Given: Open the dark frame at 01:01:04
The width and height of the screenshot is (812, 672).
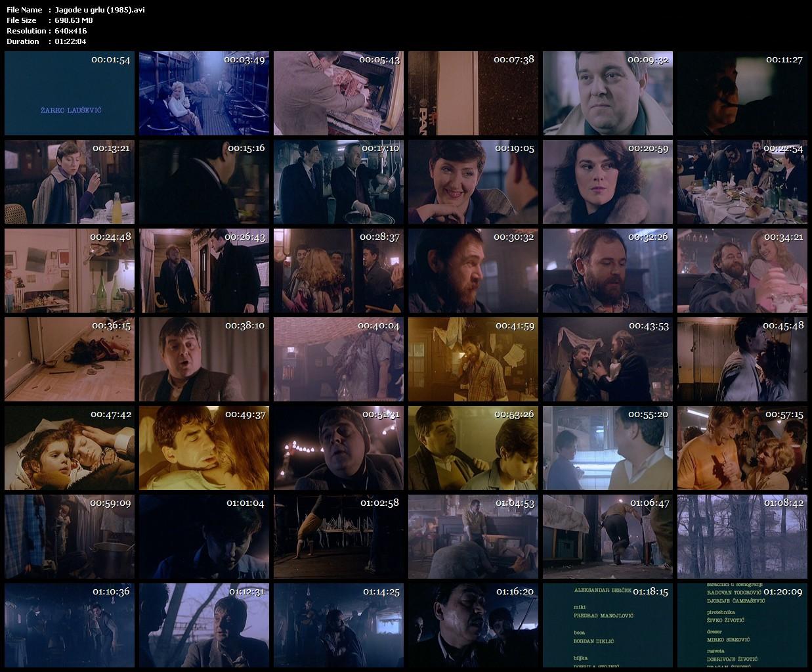Looking at the screenshot, I should coord(204,537).
